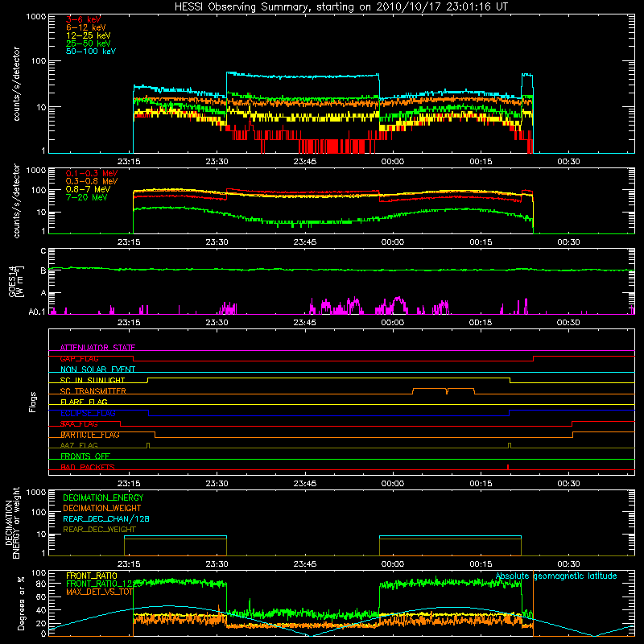Click the red 0.1-0.3 MeV legend label
The image size is (644, 644).
92,173
